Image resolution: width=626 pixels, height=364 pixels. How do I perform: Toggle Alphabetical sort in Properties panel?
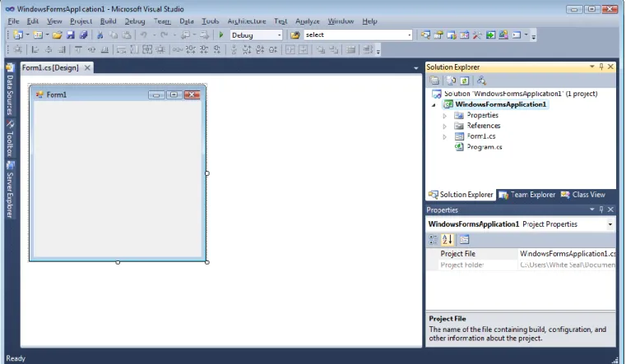pyautogui.click(x=447, y=239)
